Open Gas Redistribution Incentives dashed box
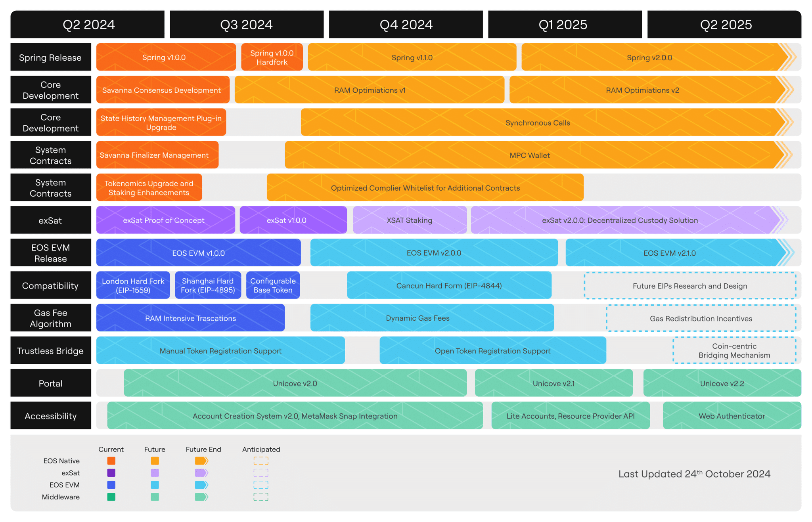This screenshot has height=522, width=812. [x=701, y=318]
